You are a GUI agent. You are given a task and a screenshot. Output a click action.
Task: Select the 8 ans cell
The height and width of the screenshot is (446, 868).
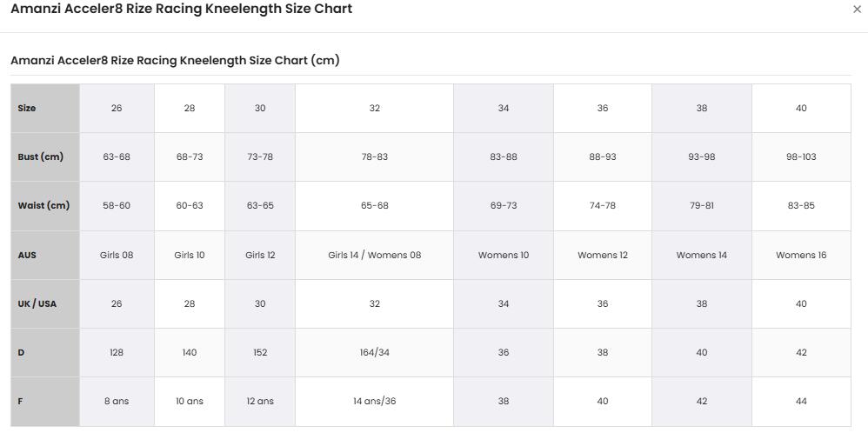tap(117, 401)
